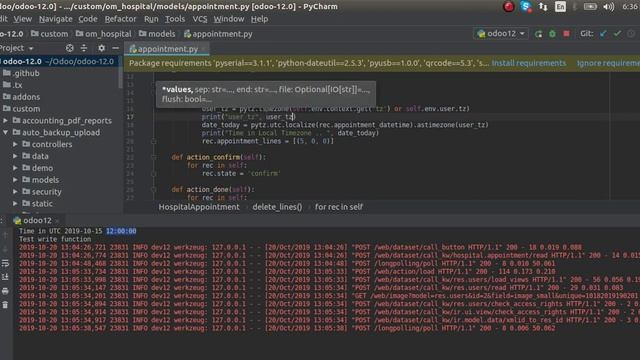Expand the accounting_pdf_reports folder
This screenshot has height=360, width=640.
pyautogui.click(x=5, y=120)
